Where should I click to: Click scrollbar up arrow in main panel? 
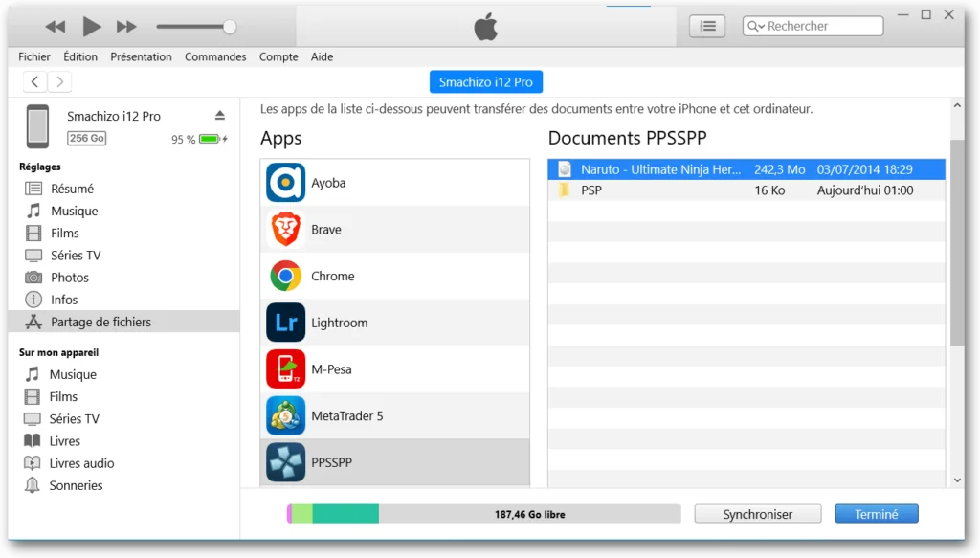pyautogui.click(x=957, y=105)
